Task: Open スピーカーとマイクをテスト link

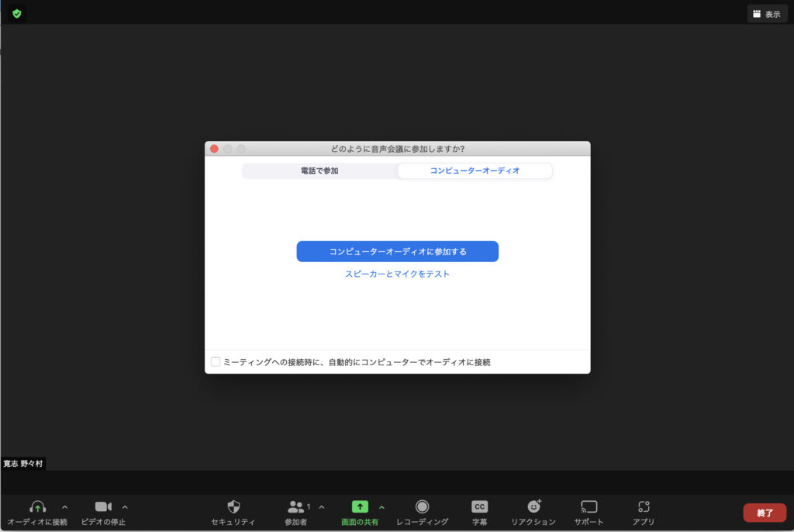Action: [x=398, y=274]
